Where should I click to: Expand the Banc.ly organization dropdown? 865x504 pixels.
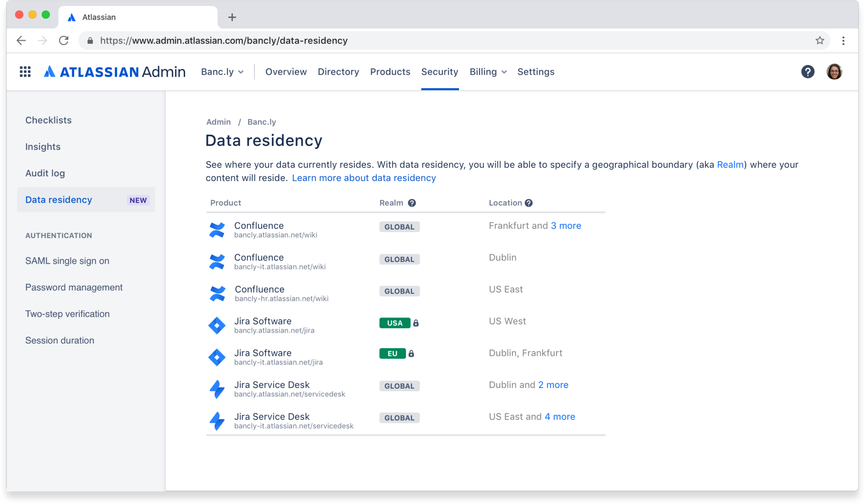[222, 72]
